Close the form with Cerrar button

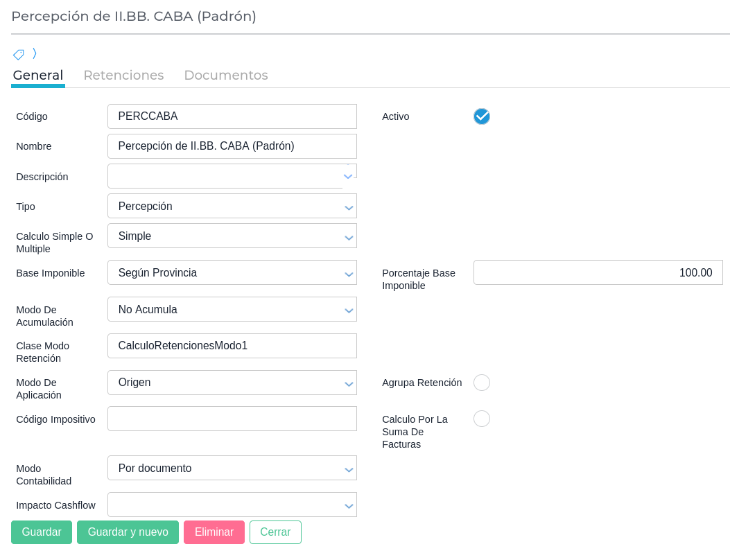coord(275,532)
